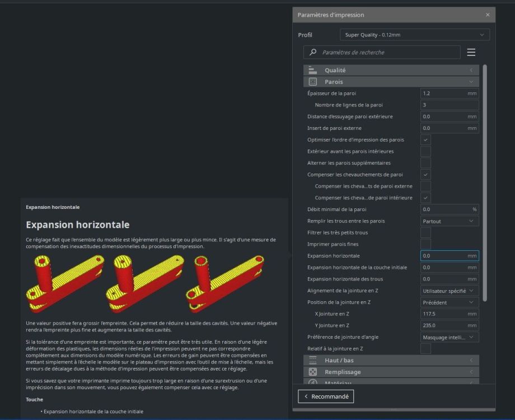Click 'Expansion horizontale de la couche initiale' bullet
Viewport: 515px width, 420px height.
tap(93, 412)
